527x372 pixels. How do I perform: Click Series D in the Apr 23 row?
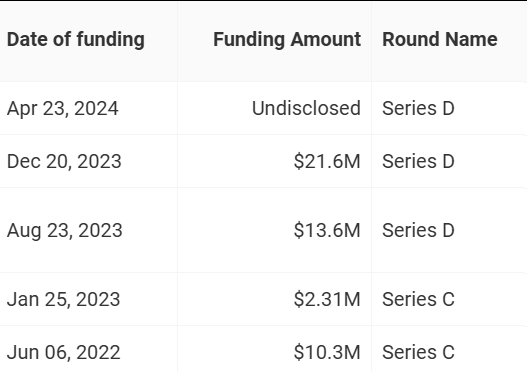pos(418,108)
